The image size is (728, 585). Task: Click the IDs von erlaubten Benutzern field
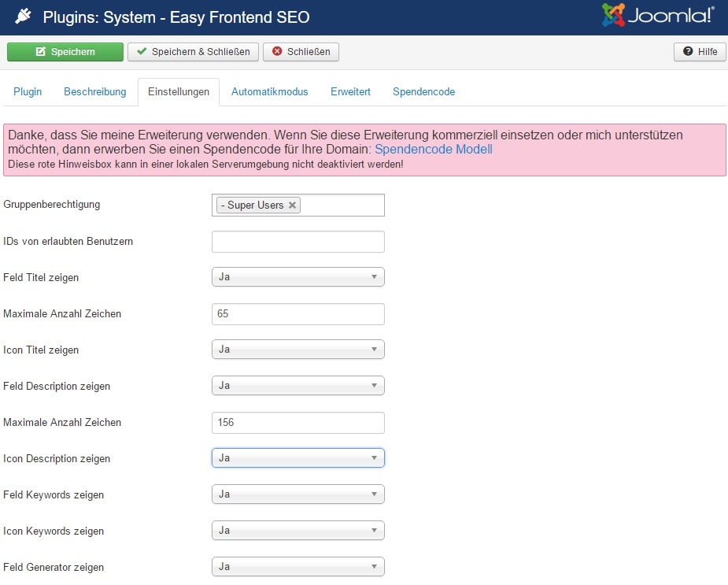pos(298,242)
